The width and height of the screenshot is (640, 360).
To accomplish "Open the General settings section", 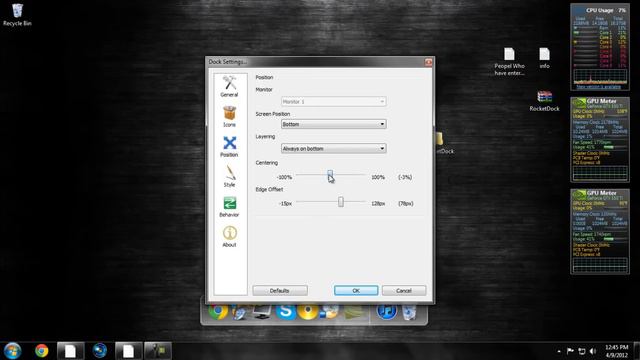I will [229, 87].
